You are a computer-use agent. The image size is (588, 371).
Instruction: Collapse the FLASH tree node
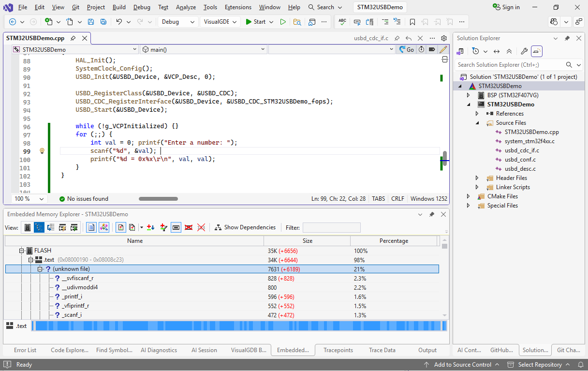click(x=22, y=251)
